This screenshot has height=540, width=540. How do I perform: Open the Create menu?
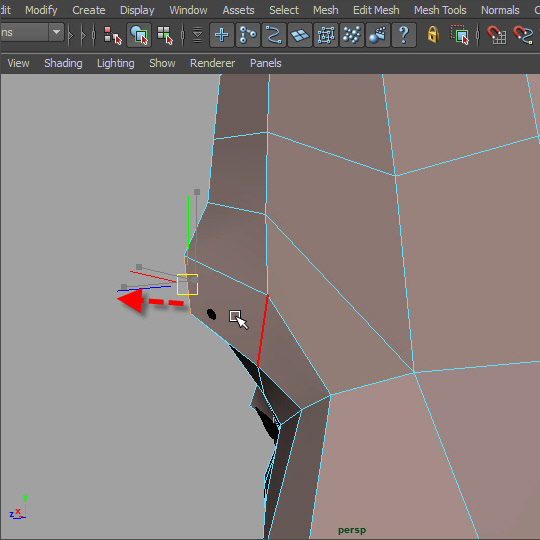(89, 10)
